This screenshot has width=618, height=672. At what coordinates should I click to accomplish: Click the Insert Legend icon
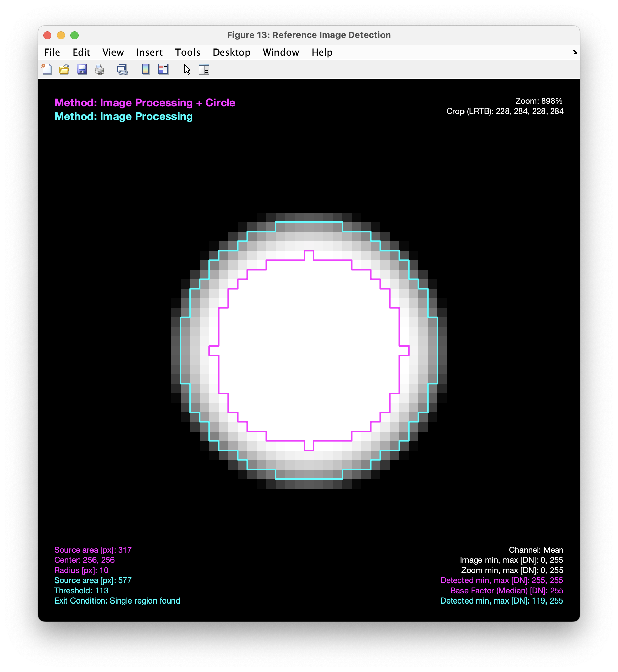(163, 69)
